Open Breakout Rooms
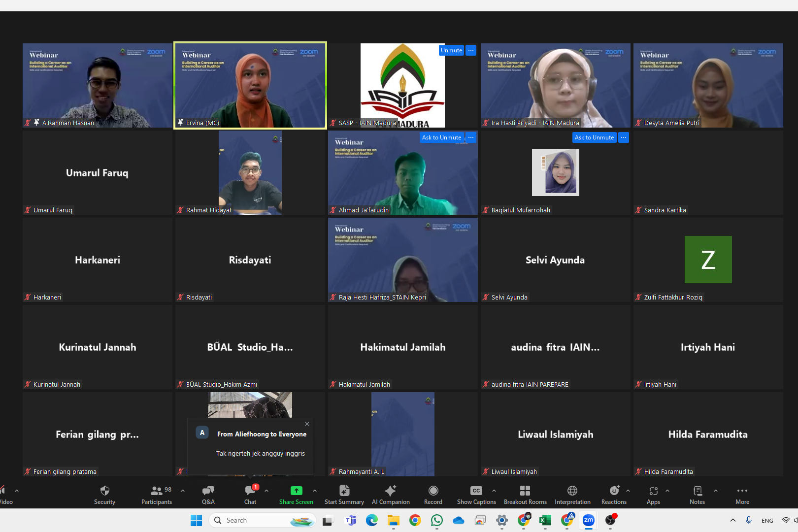The width and height of the screenshot is (798, 532). click(525, 494)
